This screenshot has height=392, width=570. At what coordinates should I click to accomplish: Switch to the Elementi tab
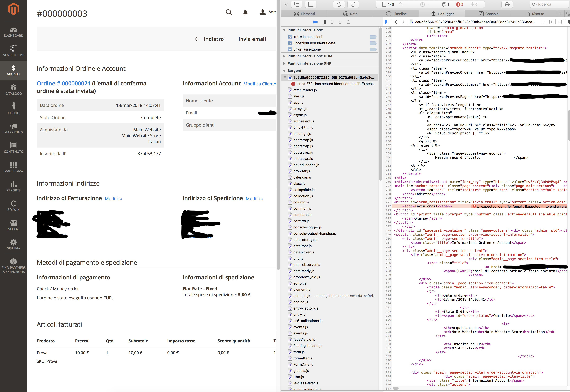(304, 14)
